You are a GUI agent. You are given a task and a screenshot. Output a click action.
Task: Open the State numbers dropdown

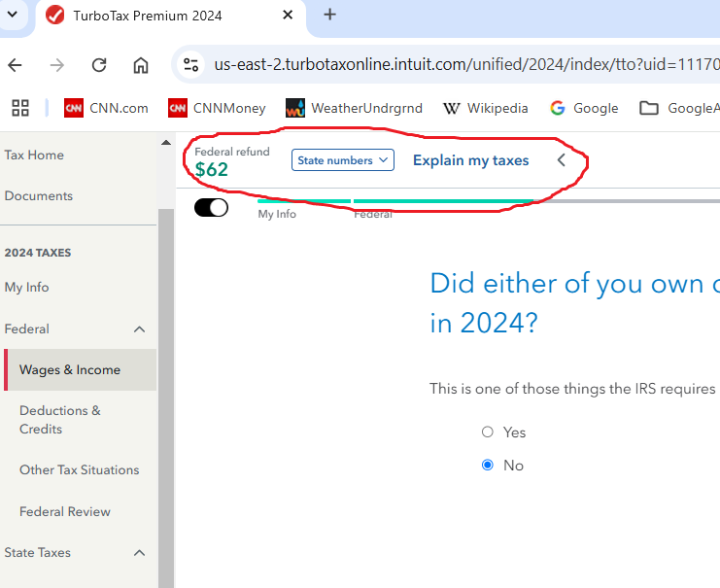pyautogui.click(x=343, y=159)
